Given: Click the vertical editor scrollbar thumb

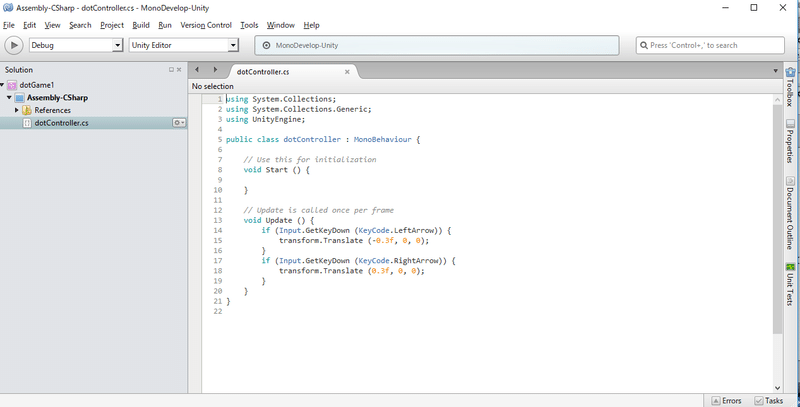Looking at the screenshot, I should tap(777, 219).
